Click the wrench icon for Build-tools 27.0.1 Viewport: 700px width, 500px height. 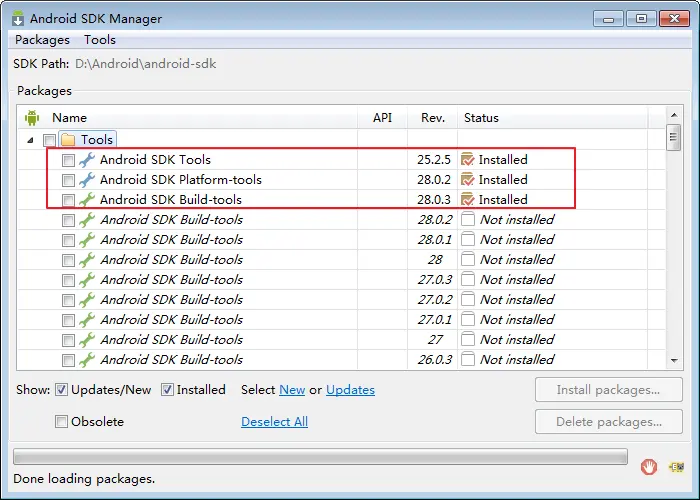[x=87, y=320]
